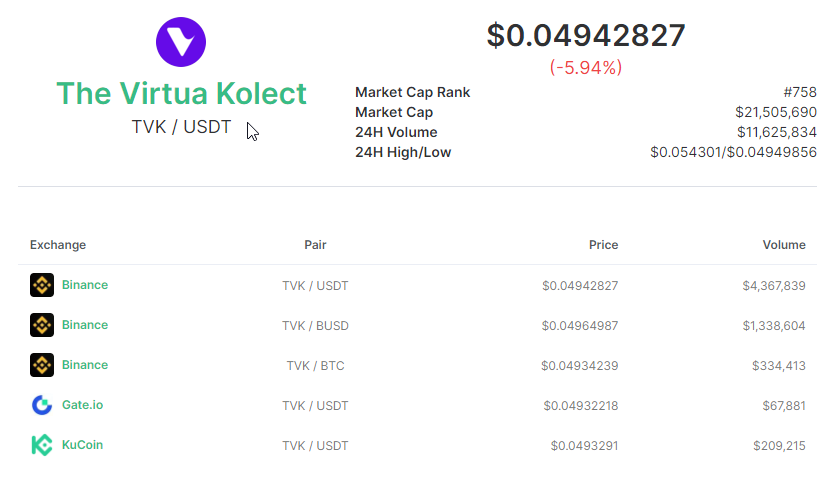Click the purple Virtua Kolect coin logo
This screenshot has height=492, width=832.
[x=181, y=42]
